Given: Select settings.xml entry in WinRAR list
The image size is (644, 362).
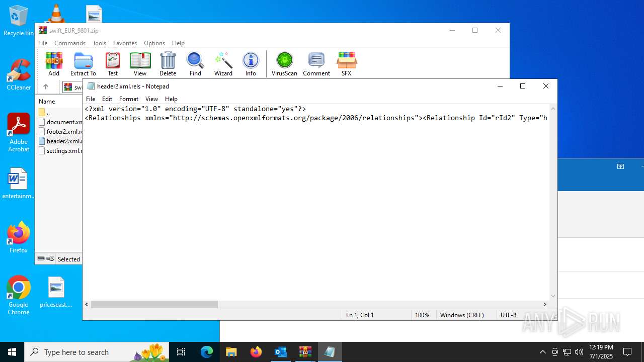Looking at the screenshot, I should 60,151.
